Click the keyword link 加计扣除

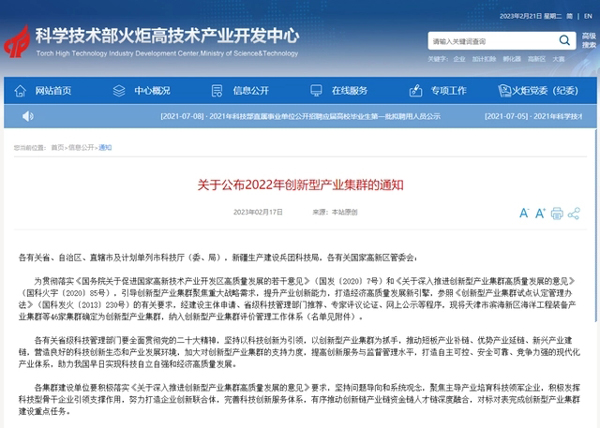484,59
